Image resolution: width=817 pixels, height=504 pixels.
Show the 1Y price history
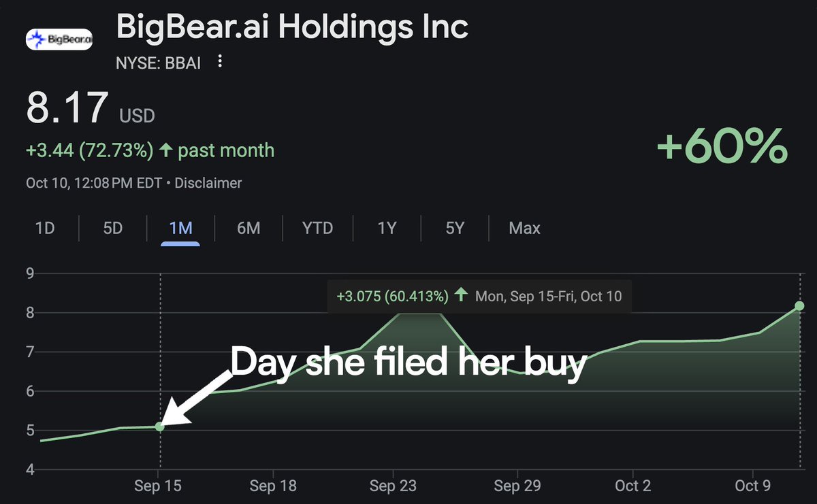point(387,228)
